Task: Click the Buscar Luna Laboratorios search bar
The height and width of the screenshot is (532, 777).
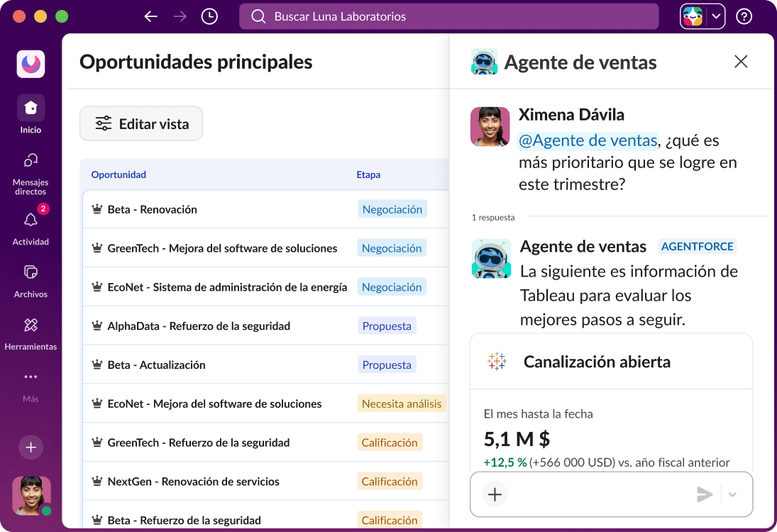Action: [448, 16]
